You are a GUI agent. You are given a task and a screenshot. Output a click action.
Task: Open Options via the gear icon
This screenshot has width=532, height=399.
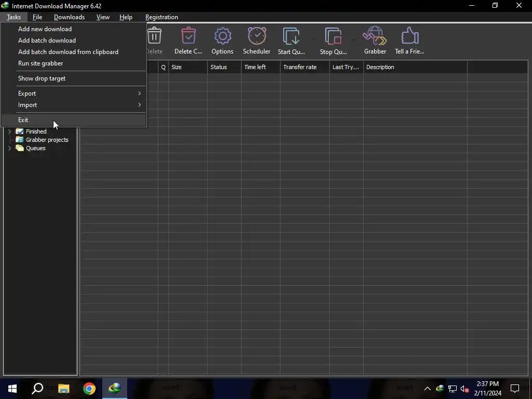point(222,36)
